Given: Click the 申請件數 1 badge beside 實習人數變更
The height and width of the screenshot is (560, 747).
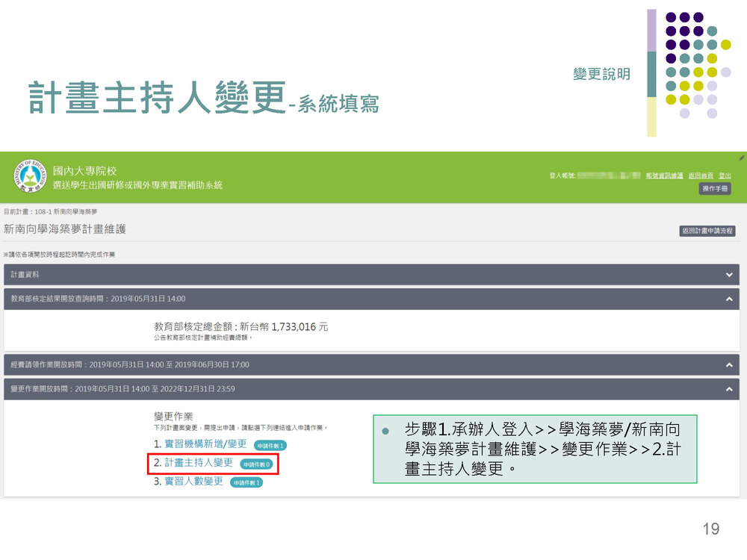Looking at the screenshot, I should (x=247, y=482).
